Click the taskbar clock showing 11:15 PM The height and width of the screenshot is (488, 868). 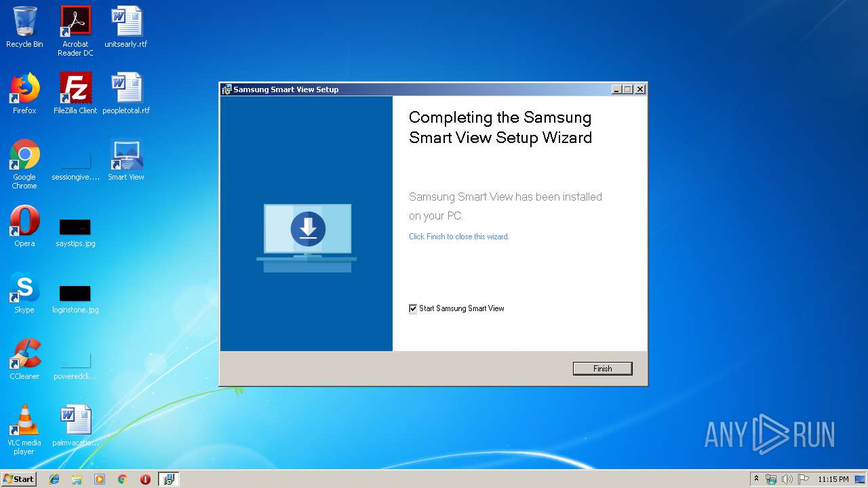pos(833,479)
